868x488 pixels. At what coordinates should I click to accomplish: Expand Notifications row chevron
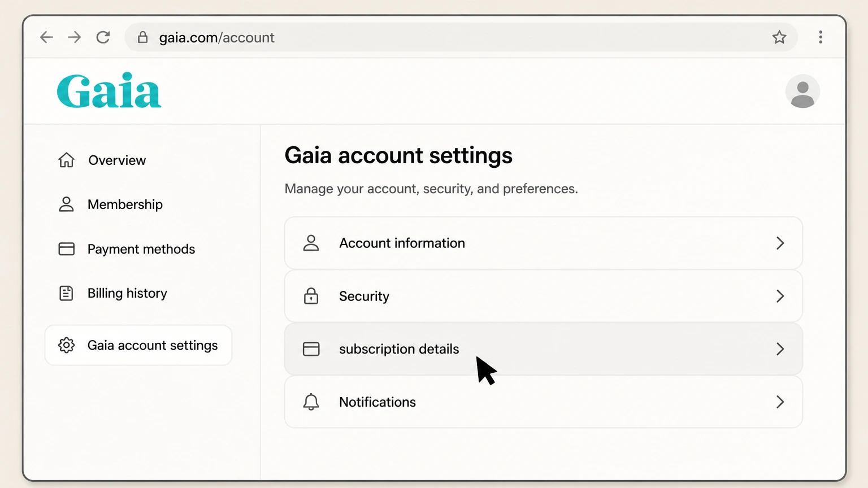tap(780, 402)
